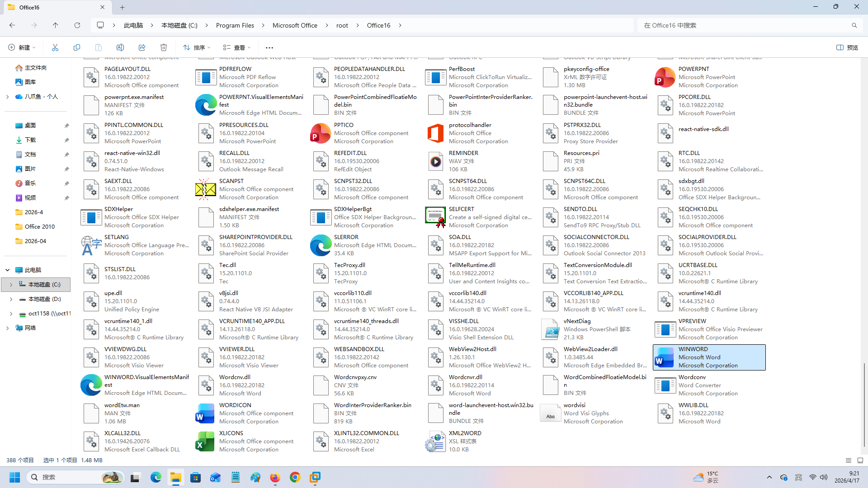Click the Share icon in toolbar
Viewport: 868px width, 488px height.
point(142,47)
